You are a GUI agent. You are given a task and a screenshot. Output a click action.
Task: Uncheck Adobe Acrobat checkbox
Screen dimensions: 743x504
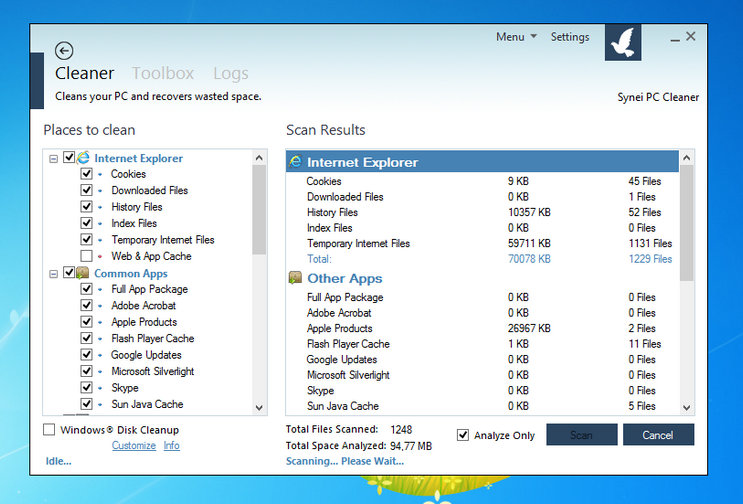(86, 305)
